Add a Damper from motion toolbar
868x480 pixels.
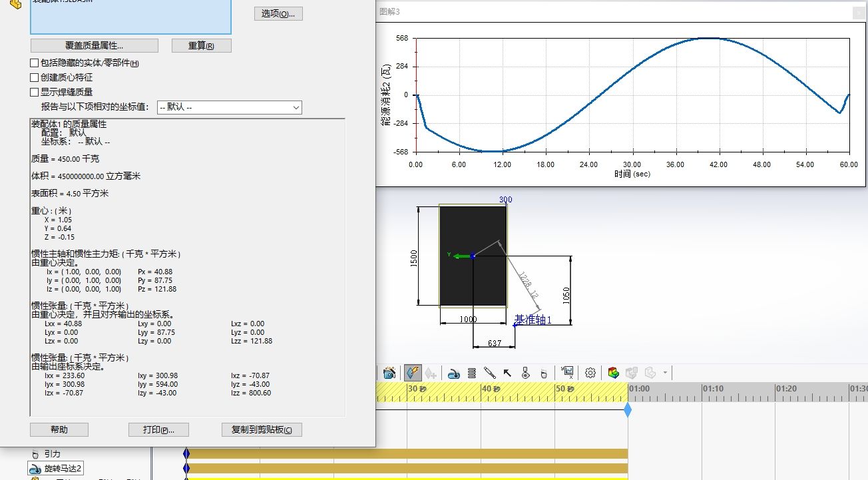click(x=489, y=373)
